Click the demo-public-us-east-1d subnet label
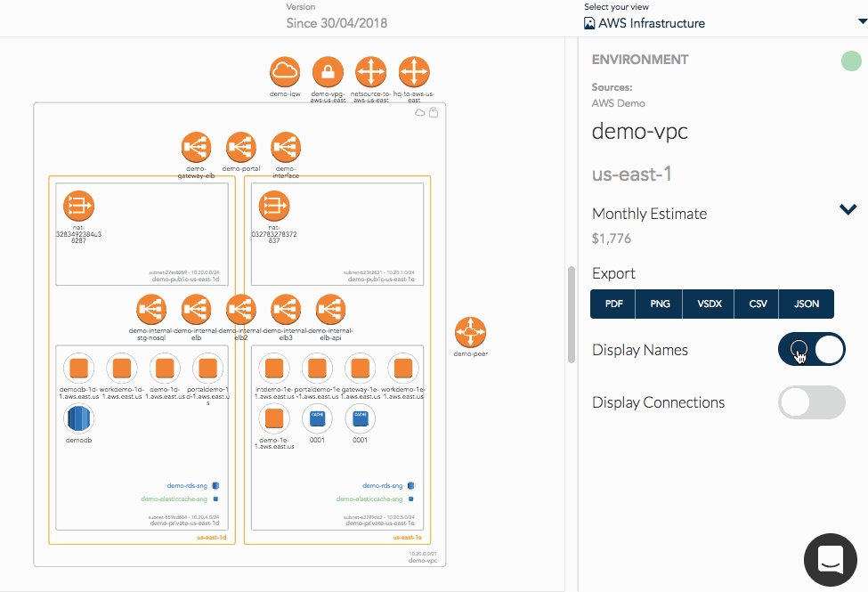 coord(185,280)
